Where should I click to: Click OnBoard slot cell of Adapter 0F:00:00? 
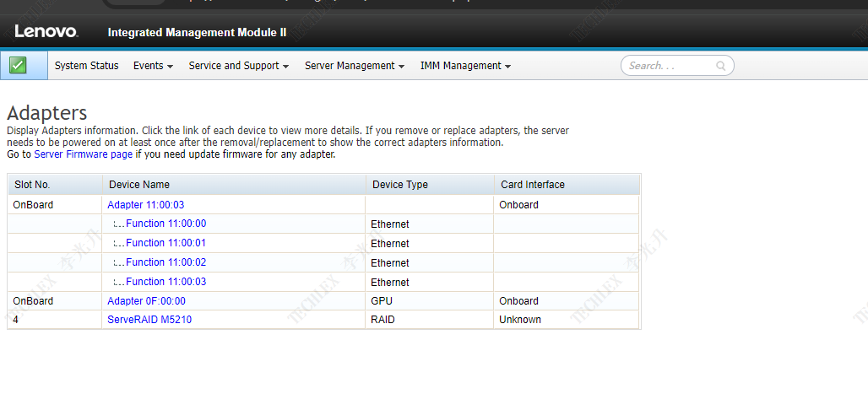coord(55,301)
